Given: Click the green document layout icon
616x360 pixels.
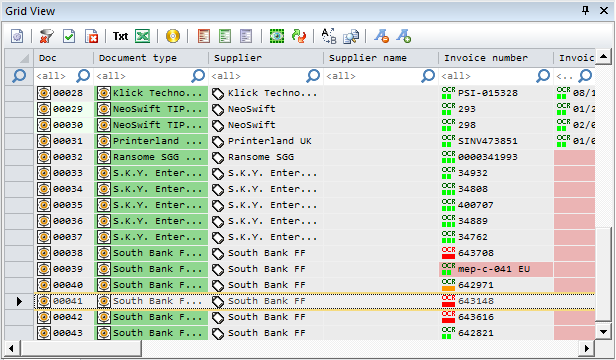Looking at the screenshot, I should pyautogui.click(x=225, y=37).
